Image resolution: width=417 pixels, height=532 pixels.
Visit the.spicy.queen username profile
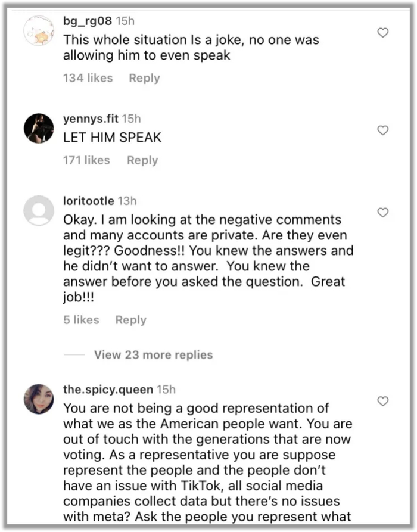click(x=107, y=390)
